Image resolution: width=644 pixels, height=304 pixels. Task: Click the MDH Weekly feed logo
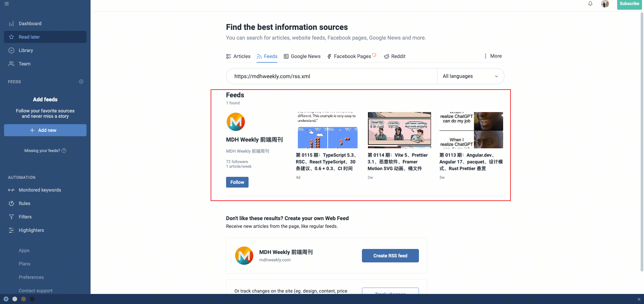pos(236,122)
